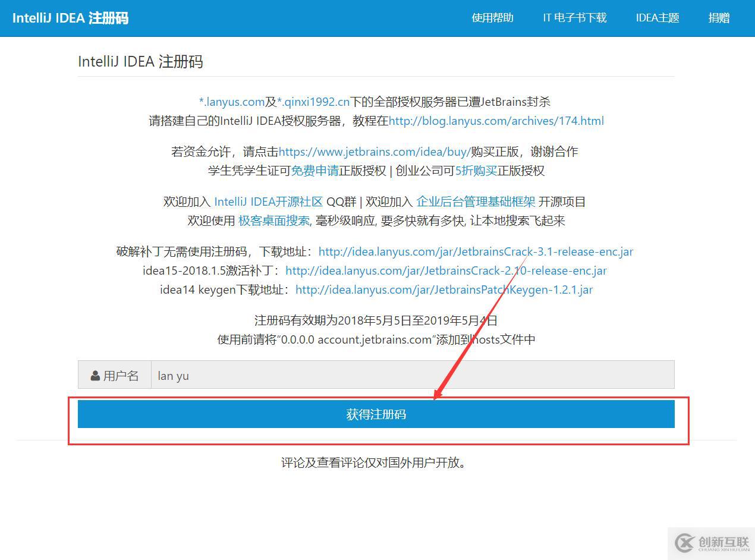This screenshot has height=560, width=755.
Task: Click the IntelliJ IDEA 注册码 page heading
Action: (140, 62)
